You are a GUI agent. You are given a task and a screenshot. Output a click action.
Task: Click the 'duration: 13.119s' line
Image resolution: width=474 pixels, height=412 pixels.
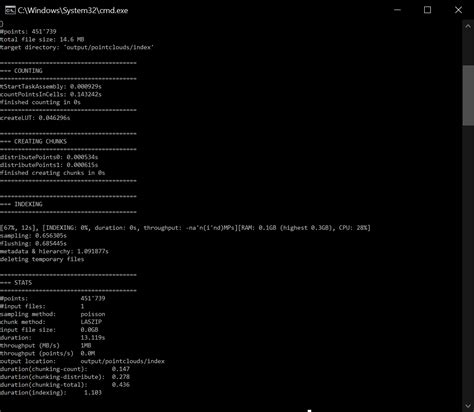pyautogui.click(x=53, y=338)
